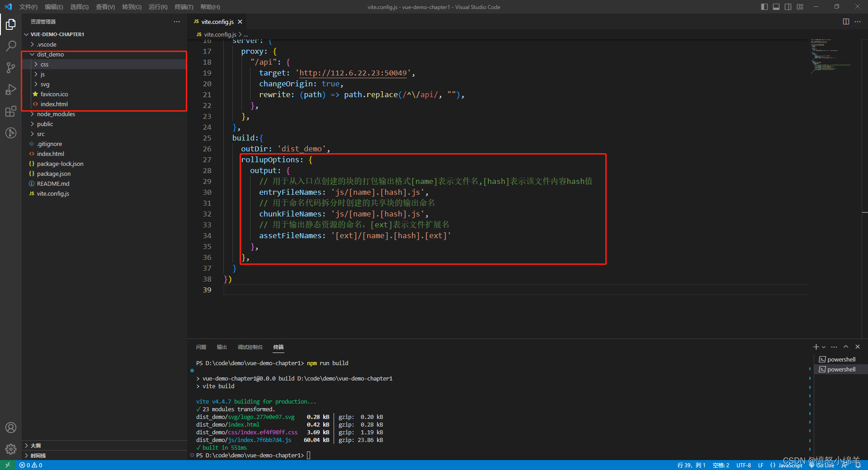Screen dimensions: 868x470
Task: Change UTF-8 encoding in status bar
Action: [744, 465]
